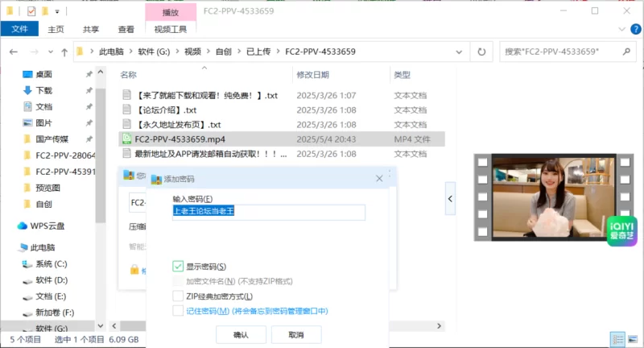The height and width of the screenshot is (348, 644).
Task: Open the recent locations dropdown
Action: point(51,52)
